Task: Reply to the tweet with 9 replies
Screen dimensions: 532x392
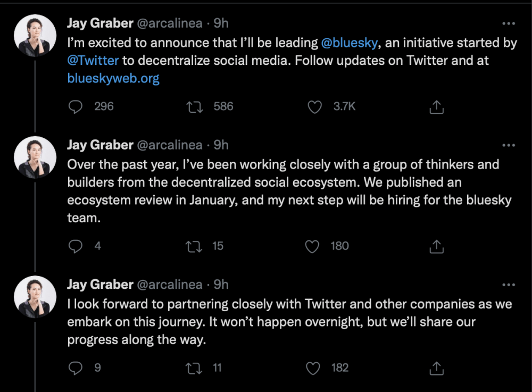Action: pyautogui.click(x=76, y=368)
